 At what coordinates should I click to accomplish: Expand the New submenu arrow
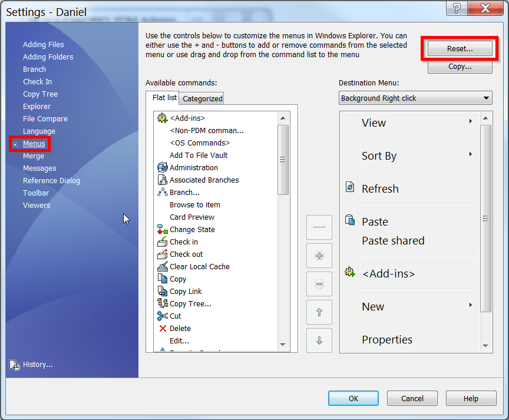pos(470,305)
